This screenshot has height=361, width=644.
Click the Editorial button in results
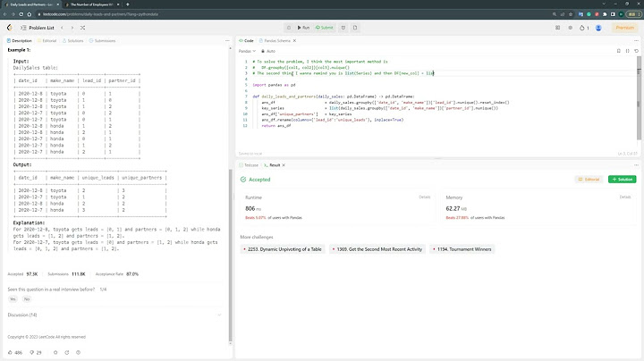[x=589, y=180]
